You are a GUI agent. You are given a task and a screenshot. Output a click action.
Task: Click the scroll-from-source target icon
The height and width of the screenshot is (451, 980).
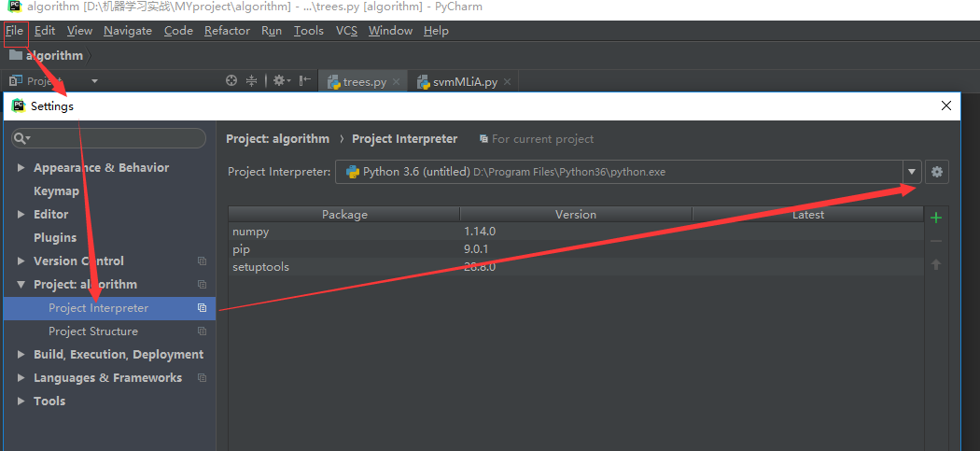pos(231,80)
